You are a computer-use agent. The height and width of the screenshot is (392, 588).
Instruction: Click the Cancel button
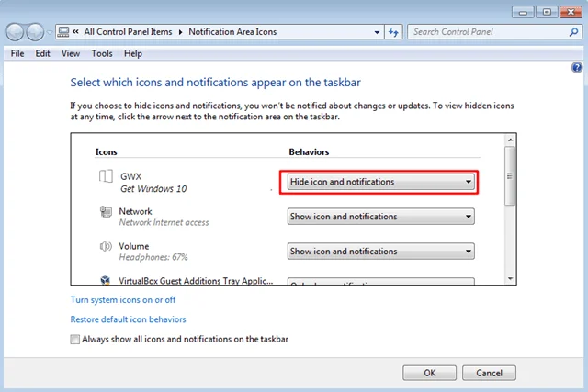[x=489, y=373]
